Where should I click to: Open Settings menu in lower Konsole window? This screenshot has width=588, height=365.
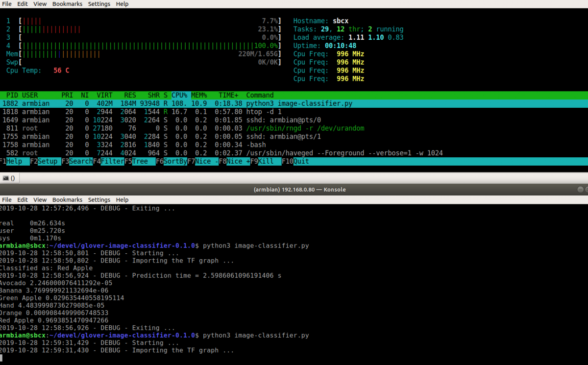coord(99,200)
